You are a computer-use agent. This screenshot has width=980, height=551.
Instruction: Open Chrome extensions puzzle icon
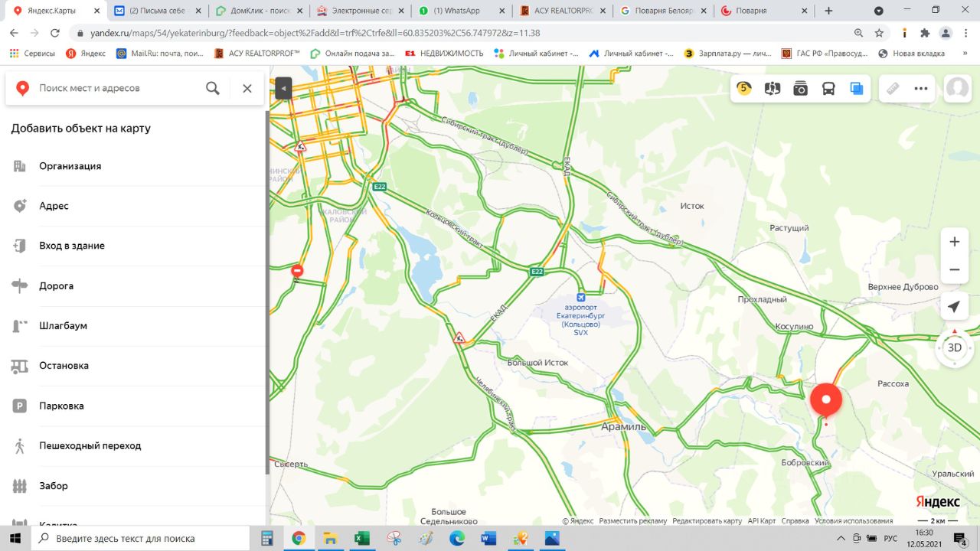(x=925, y=33)
